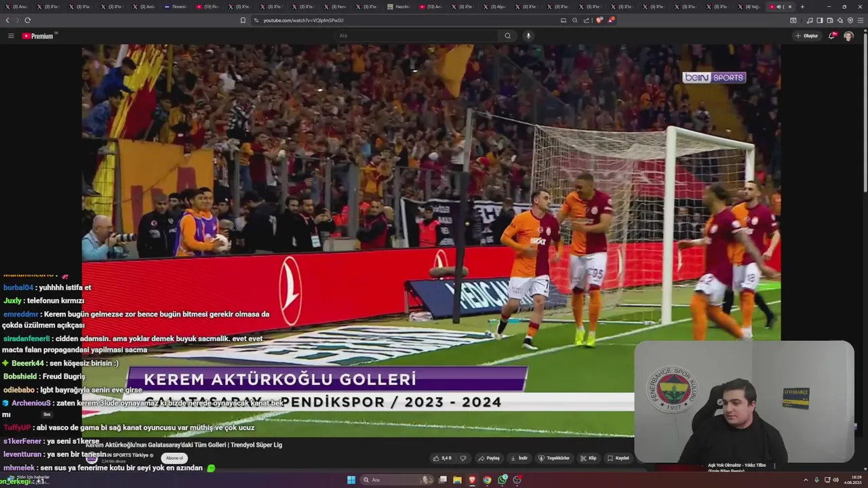The image size is (868, 488).
Task: Focus the YouTube 'Ara' search box
Action: [x=417, y=36]
